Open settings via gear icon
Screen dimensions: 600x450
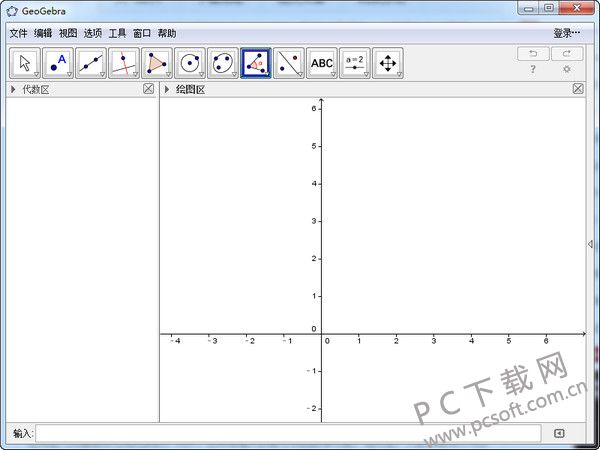[x=567, y=69]
